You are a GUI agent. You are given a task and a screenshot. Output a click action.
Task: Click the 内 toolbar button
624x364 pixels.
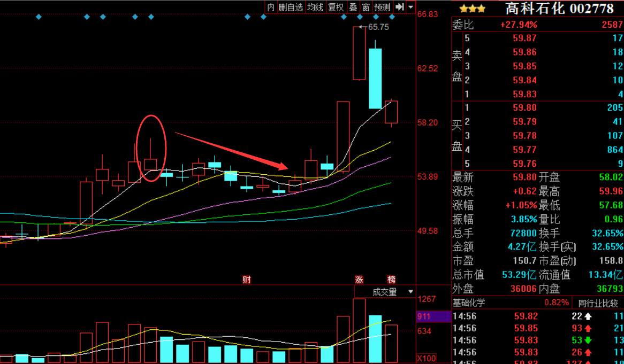click(271, 7)
